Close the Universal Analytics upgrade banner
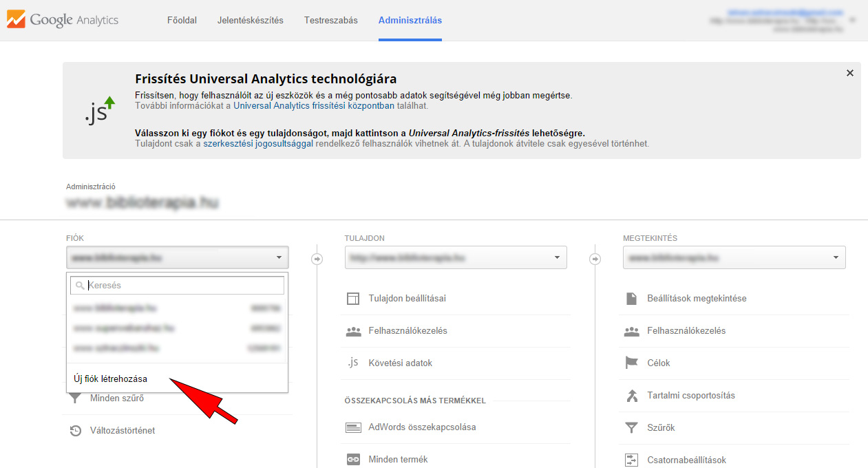The image size is (868, 468). (850, 73)
